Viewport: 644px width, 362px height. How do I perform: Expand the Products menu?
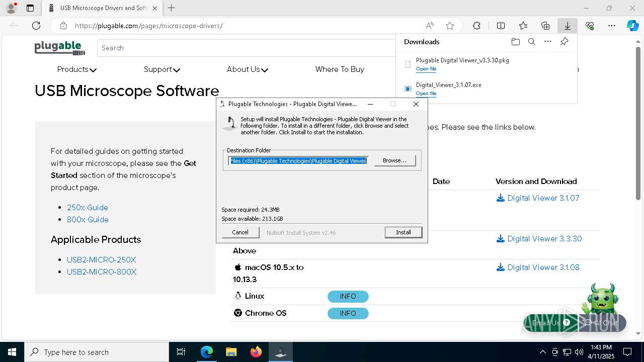tap(76, 69)
